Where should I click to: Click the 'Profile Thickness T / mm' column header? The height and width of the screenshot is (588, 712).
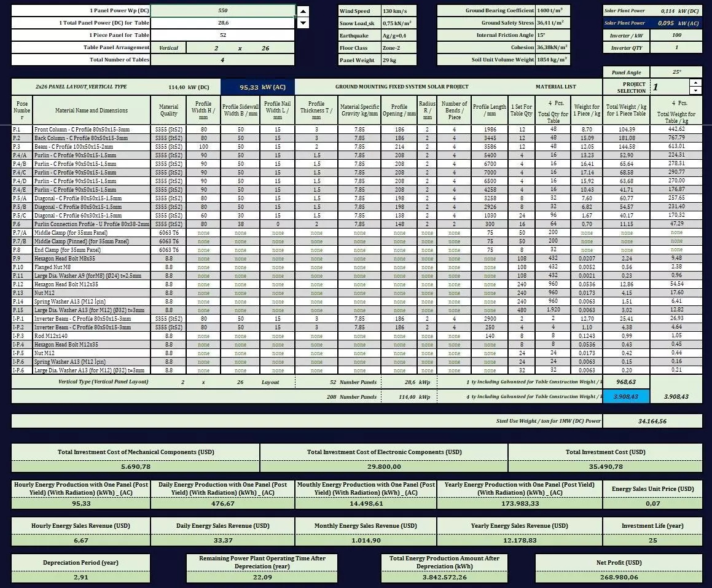316,111
